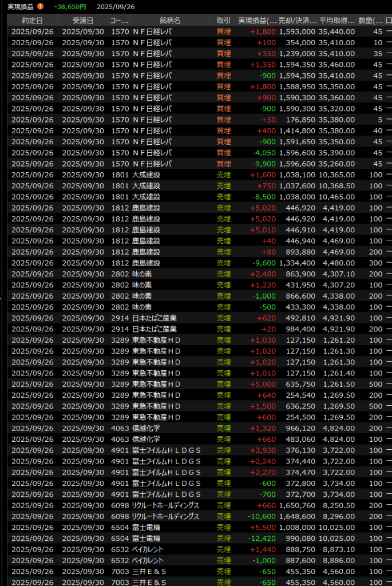Sort by the 受渡日 column header
392x586 pixels.
(x=82, y=21)
